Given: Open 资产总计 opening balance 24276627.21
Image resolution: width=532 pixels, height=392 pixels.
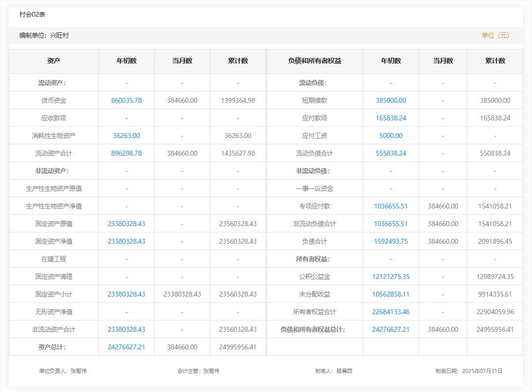Looking at the screenshot, I should coord(126,347).
